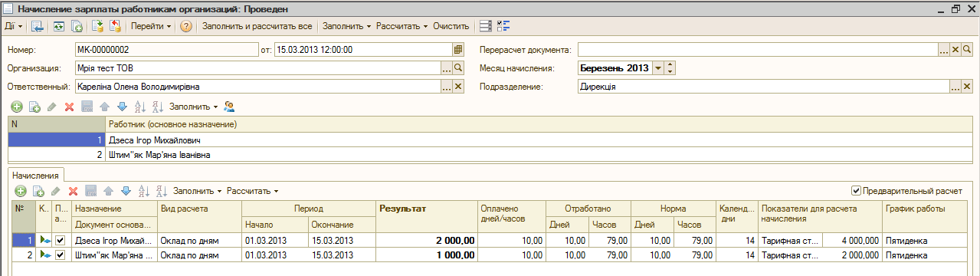Sort employees ascending with A-Я icon
The width and height of the screenshot is (980, 276).
point(139,107)
